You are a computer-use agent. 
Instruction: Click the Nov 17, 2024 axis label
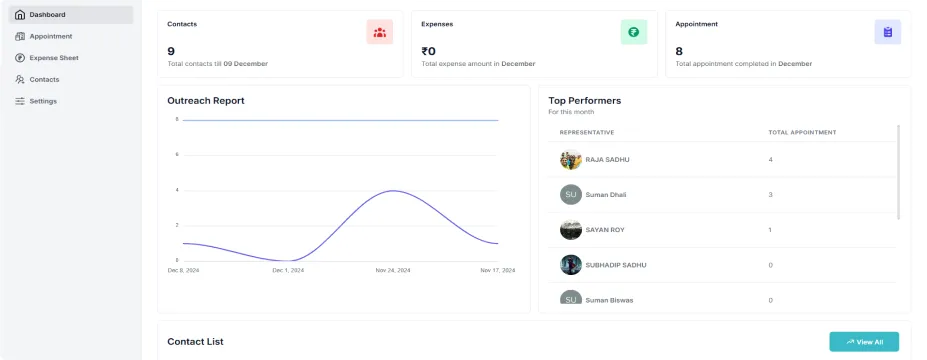click(497, 271)
